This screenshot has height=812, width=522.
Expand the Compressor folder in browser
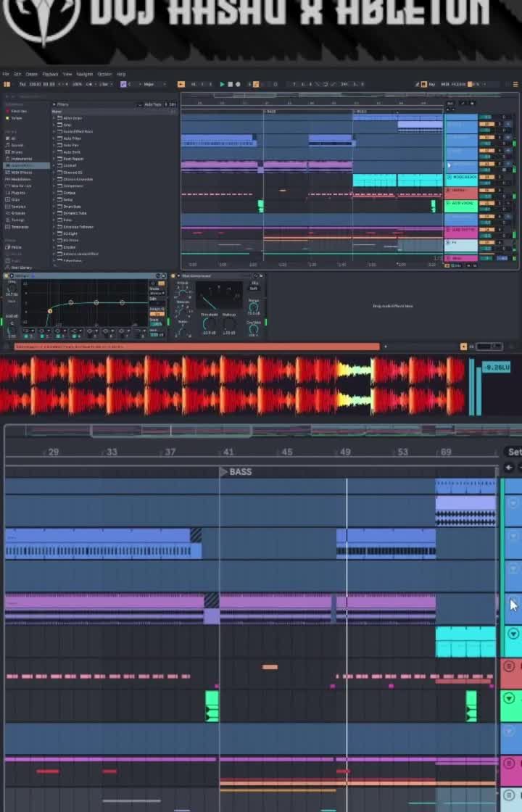[73, 186]
